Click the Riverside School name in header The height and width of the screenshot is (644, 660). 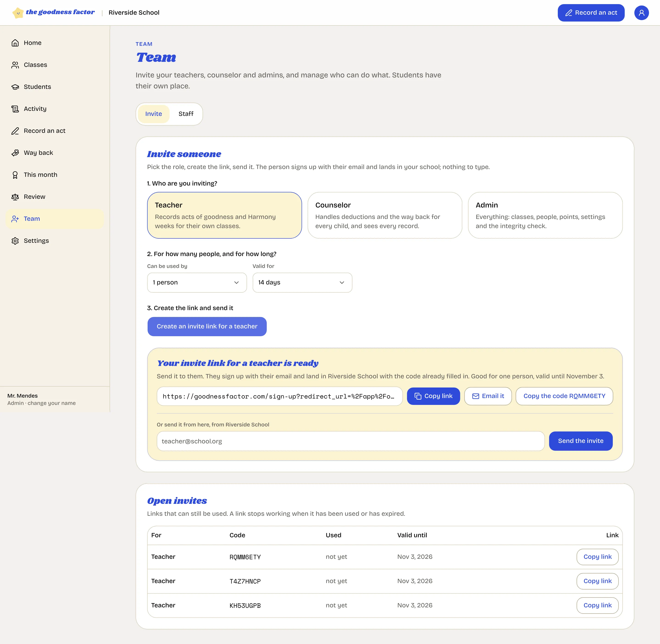tap(134, 13)
